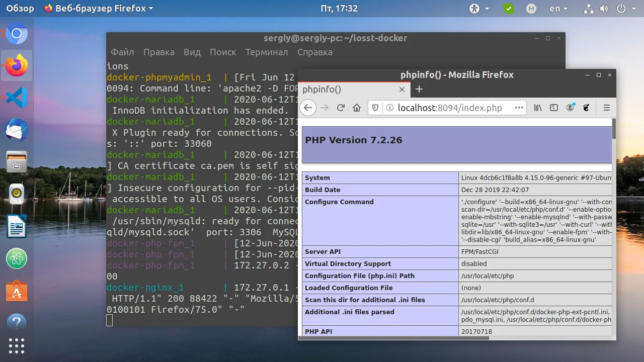This screenshot has width=644, height=362.
Task: Reload the phpinfo page
Action: click(341, 108)
